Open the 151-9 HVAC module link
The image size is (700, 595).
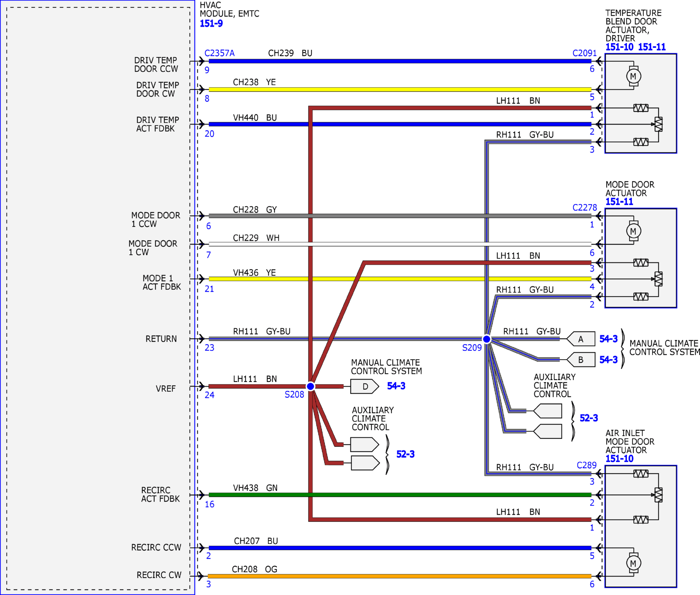[211, 24]
